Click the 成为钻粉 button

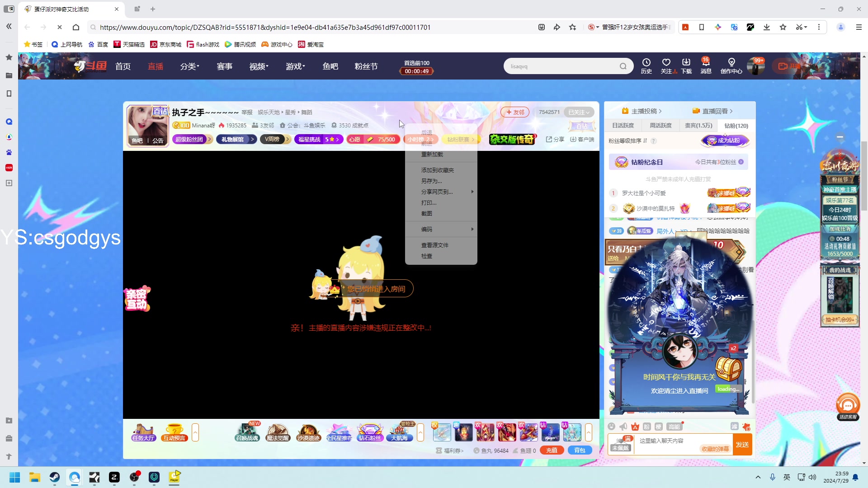(x=726, y=141)
